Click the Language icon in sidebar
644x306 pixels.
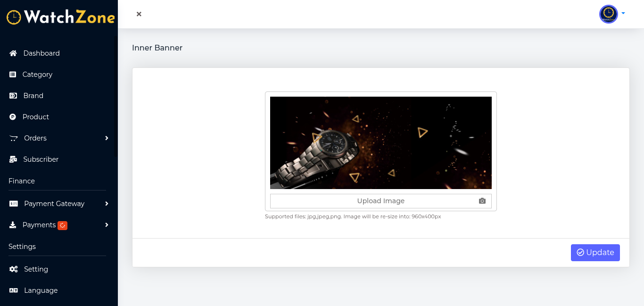(14, 290)
